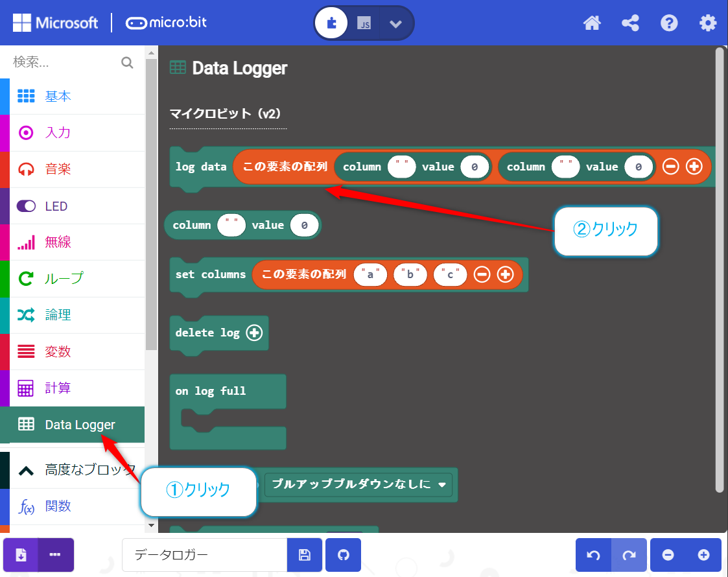Switch to Blocks editor view
Screen dimensions: 728x577
tap(331, 23)
